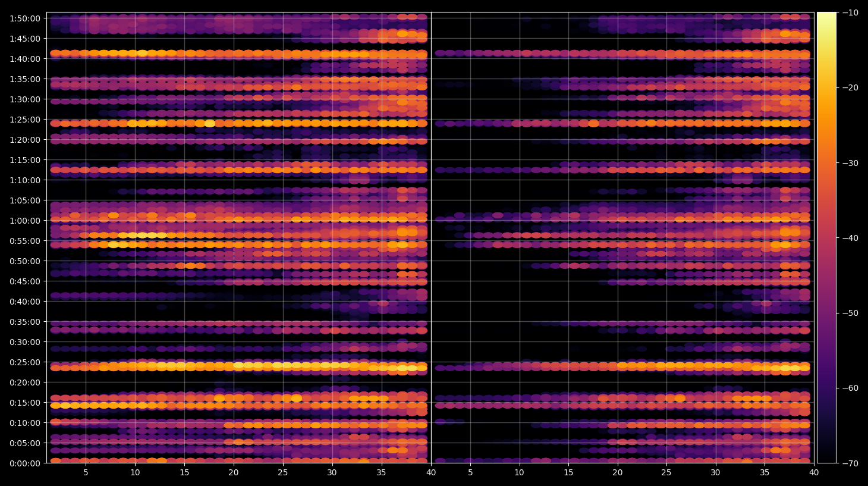Click x-axis label 35 under the left heatmap
868x486 pixels.
(x=381, y=473)
